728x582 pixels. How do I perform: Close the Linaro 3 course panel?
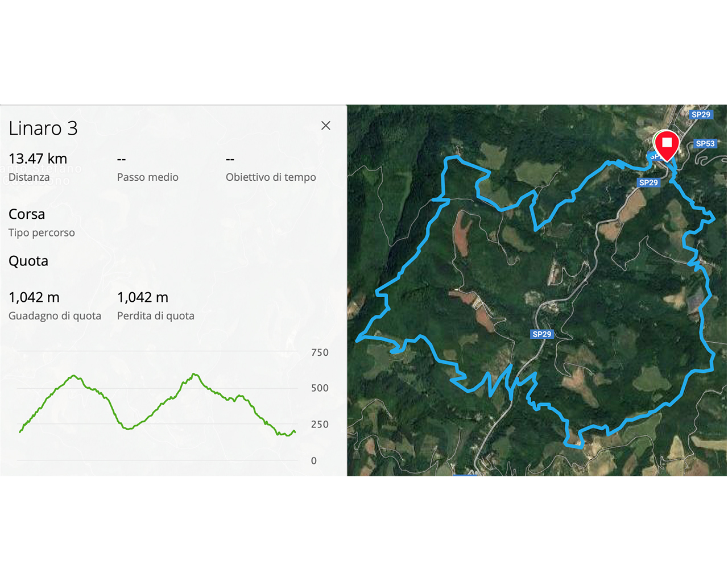[325, 126]
